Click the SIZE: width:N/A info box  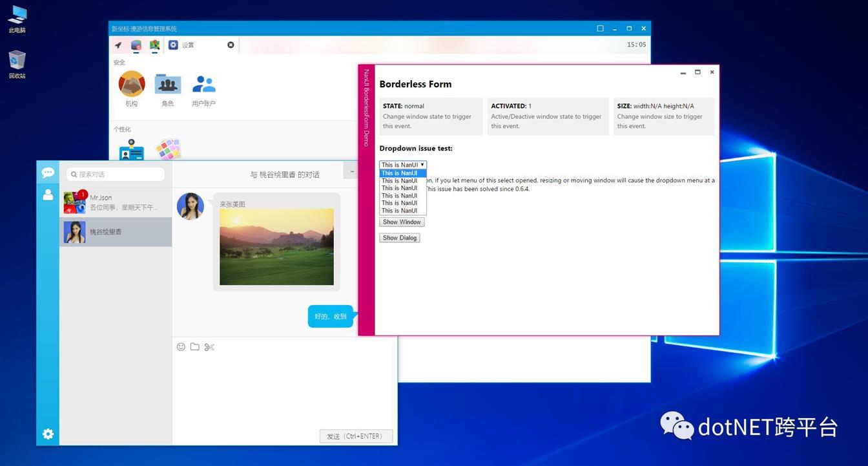tap(664, 116)
